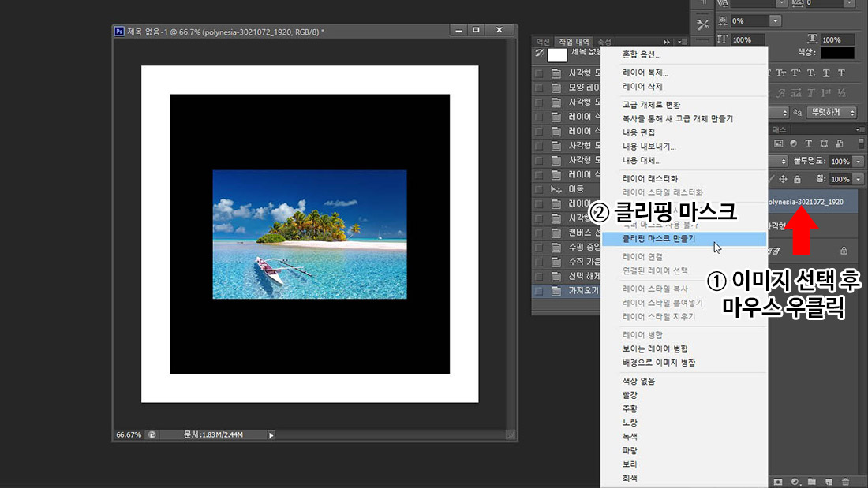Pick 파랑 label color entry

(x=683, y=450)
